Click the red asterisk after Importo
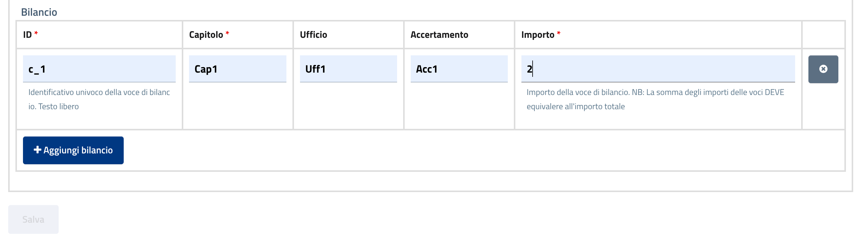This screenshot has height=245, width=868. click(558, 33)
